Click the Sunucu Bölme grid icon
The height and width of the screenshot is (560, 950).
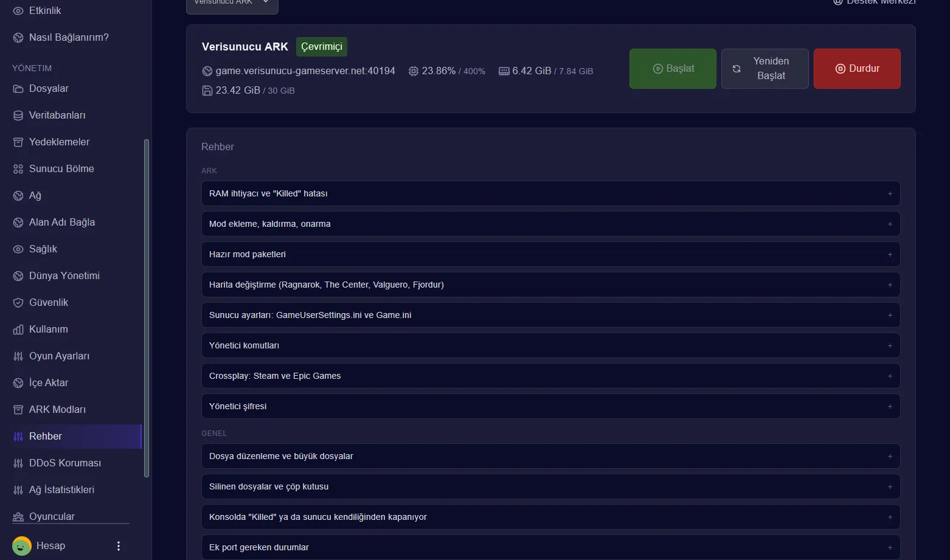(x=18, y=169)
